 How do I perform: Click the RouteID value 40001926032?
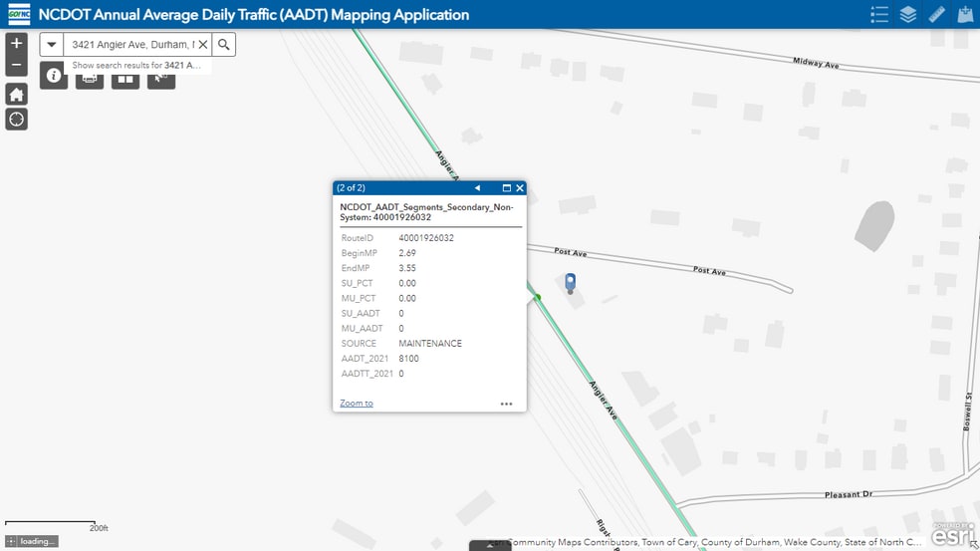[x=426, y=238]
